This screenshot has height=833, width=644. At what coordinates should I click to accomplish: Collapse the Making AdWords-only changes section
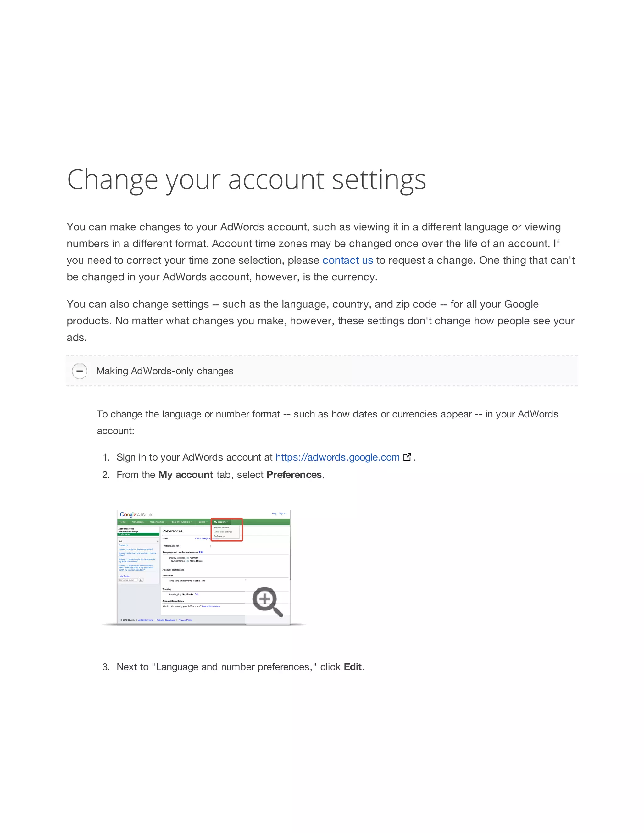coord(79,371)
